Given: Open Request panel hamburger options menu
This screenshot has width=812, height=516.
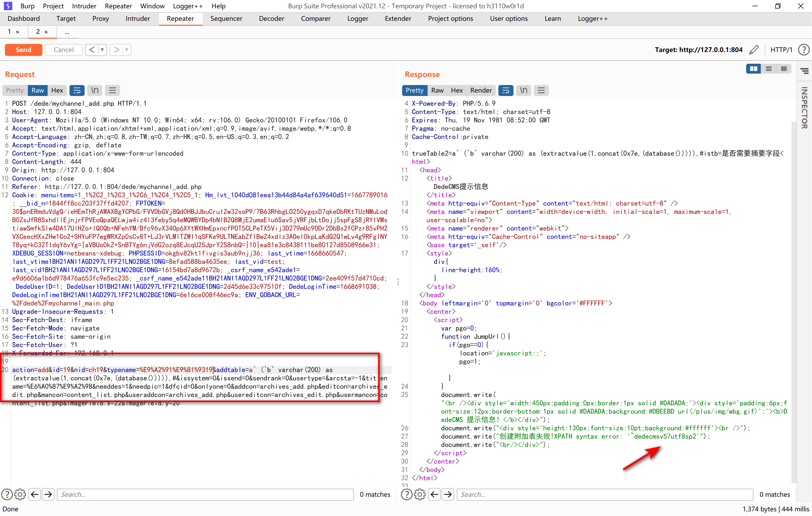Looking at the screenshot, I should (x=112, y=90).
